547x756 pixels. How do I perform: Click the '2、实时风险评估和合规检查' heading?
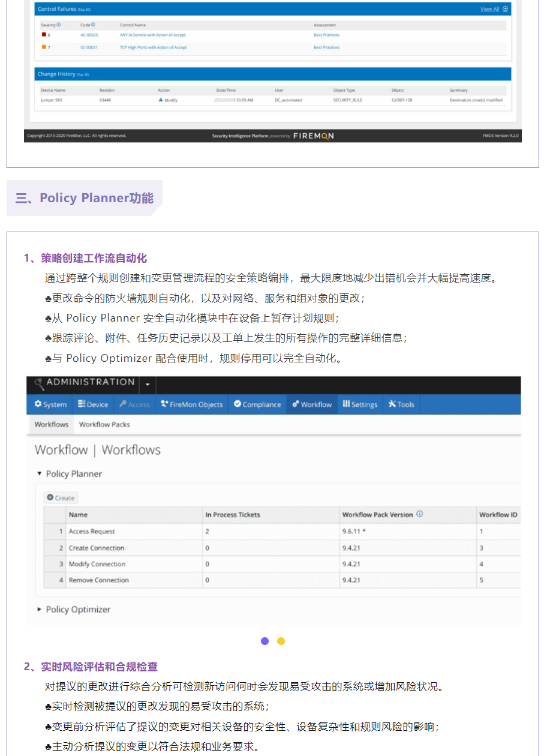pos(91,667)
